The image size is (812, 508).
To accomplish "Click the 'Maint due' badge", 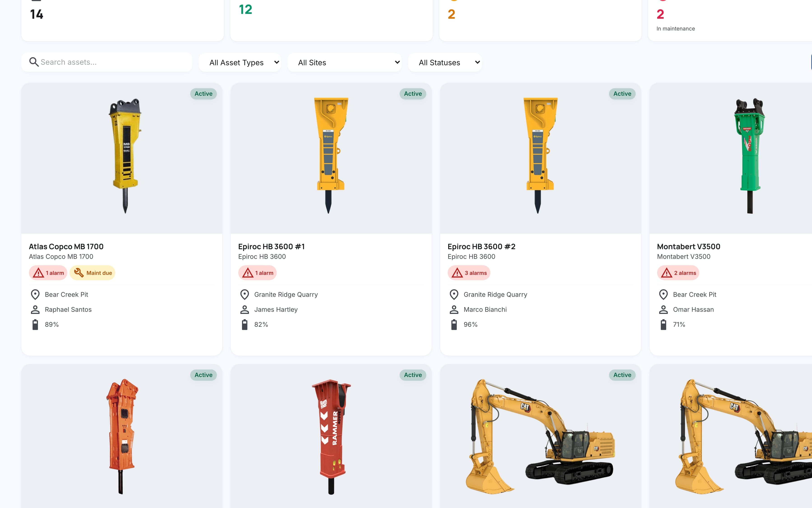I will (x=92, y=273).
